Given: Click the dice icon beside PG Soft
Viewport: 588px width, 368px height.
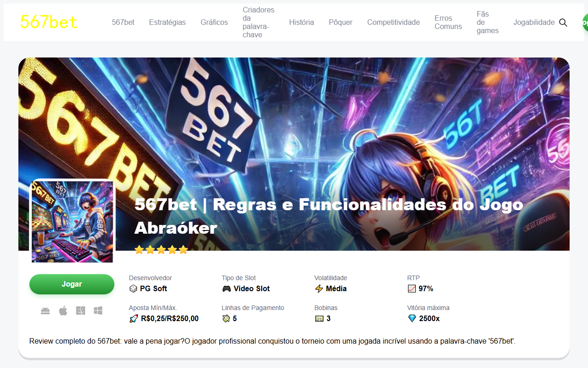Looking at the screenshot, I should pos(133,289).
